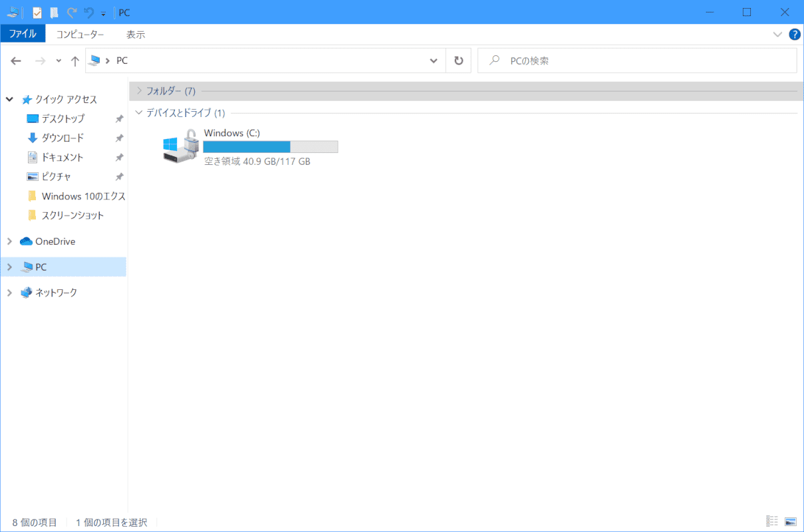Click PC in the address bar path
The height and width of the screenshot is (532, 804).
coord(122,61)
